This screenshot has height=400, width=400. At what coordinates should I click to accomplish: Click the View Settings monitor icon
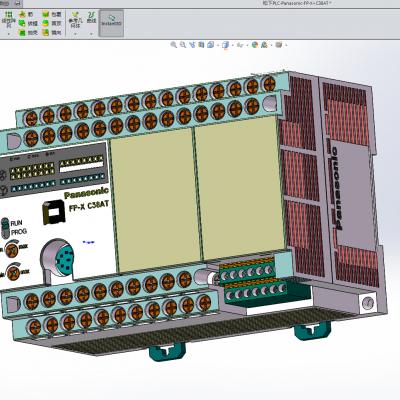click(x=279, y=45)
